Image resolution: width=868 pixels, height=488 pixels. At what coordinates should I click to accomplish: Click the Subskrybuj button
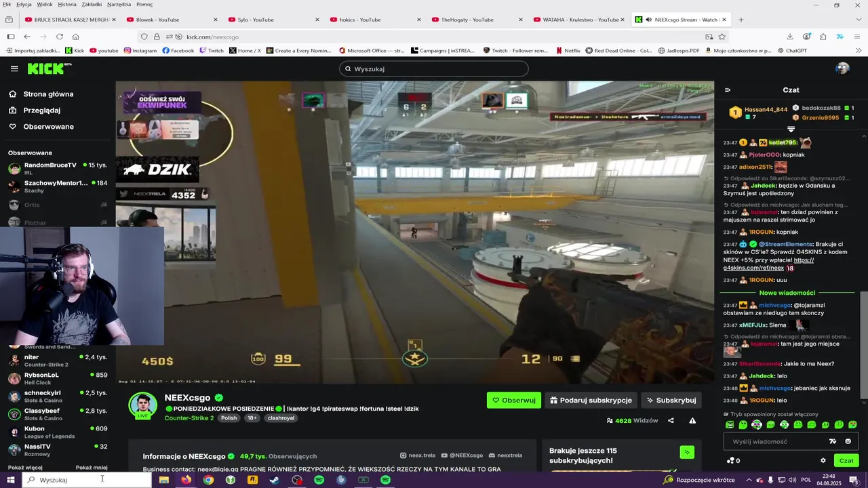click(671, 400)
